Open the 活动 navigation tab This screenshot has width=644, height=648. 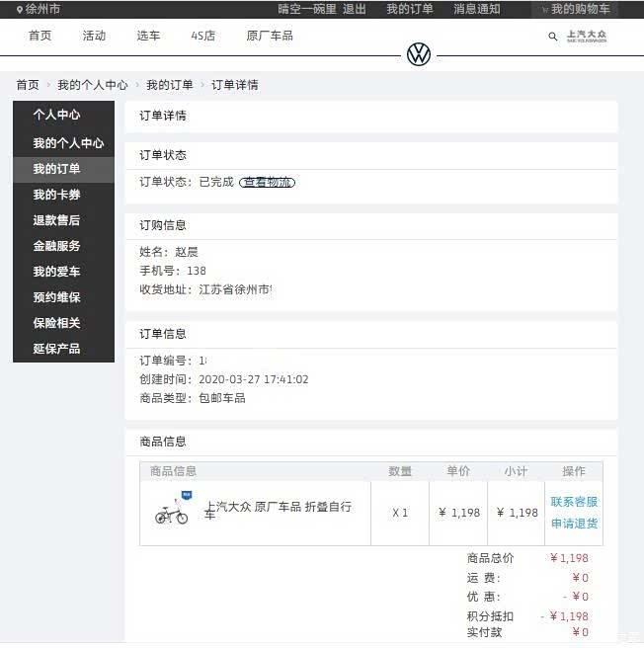pyautogui.click(x=94, y=36)
